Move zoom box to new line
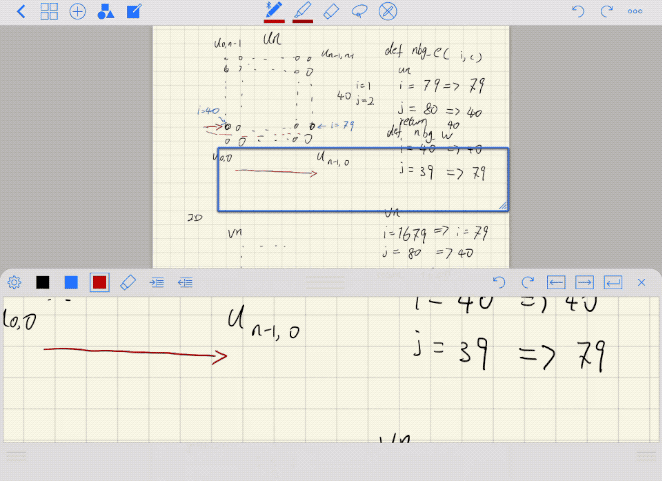The width and height of the screenshot is (662, 481). click(613, 282)
